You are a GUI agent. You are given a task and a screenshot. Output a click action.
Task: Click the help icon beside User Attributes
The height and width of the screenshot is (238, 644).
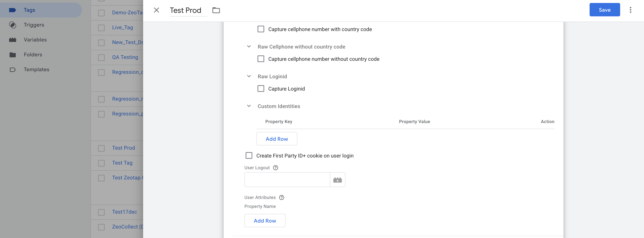[282, 198]
